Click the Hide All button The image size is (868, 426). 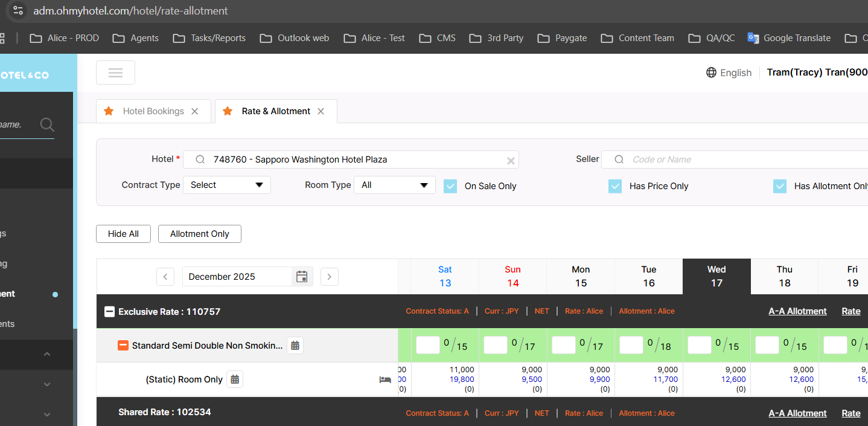pos(123,234)
